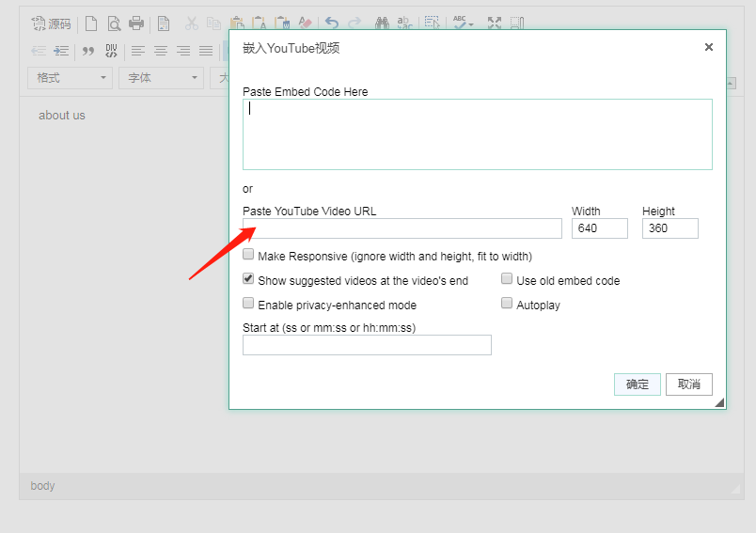Switch editor to 源码 source view
Viewport: 756px width, 533px height.
(51, 24)
